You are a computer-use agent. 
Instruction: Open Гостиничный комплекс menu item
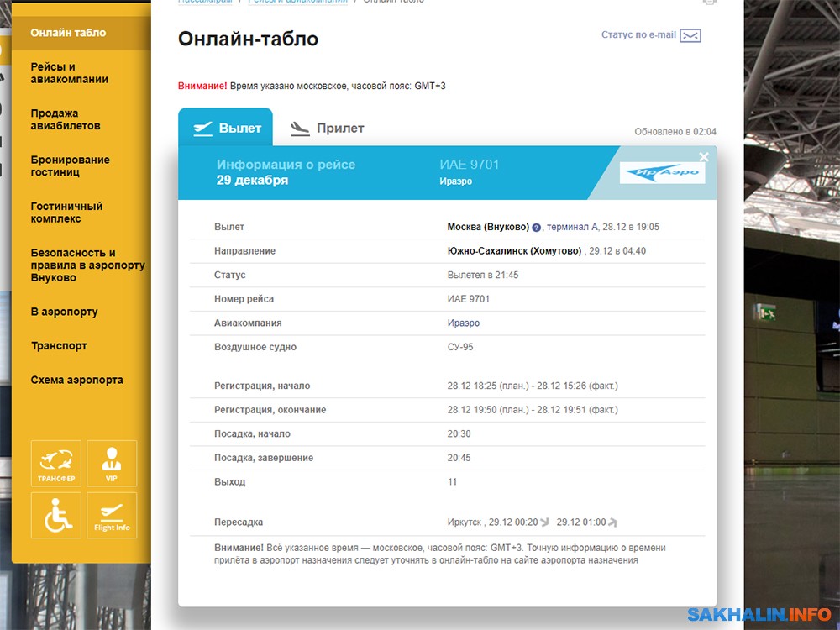click(x=66, y=212)
